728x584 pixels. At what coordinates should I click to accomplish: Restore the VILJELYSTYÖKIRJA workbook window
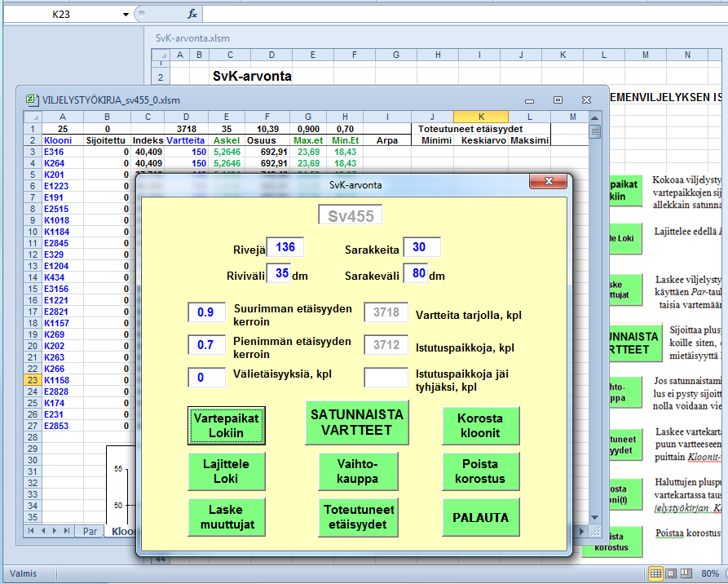point(558,100)
